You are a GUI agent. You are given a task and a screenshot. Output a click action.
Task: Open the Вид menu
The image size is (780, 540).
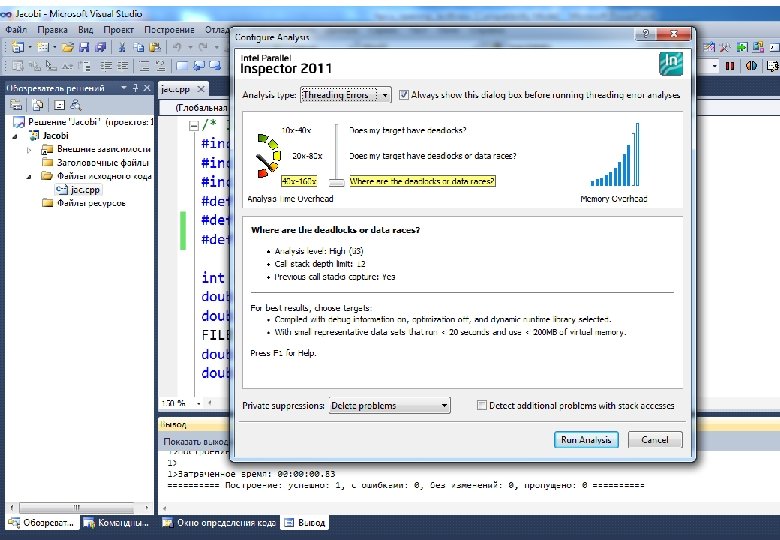[86, 30]
